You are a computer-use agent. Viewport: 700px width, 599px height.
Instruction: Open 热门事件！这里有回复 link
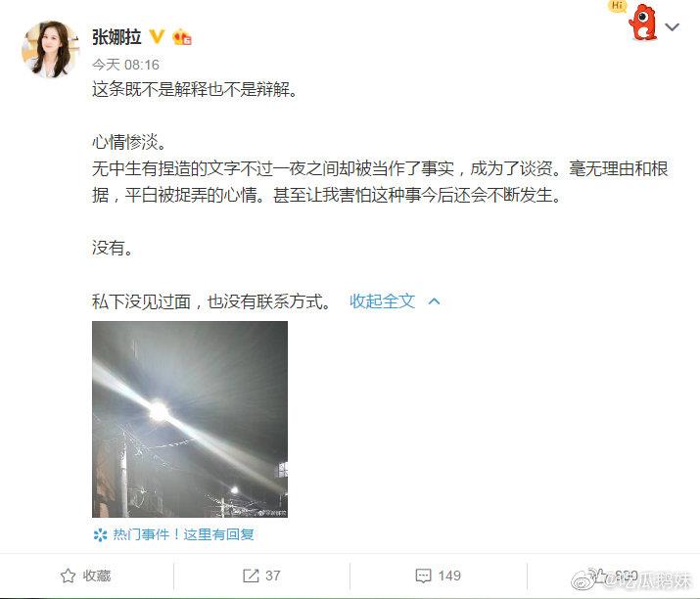183,534
